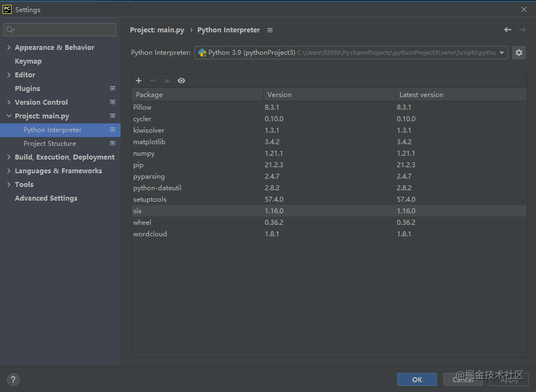
Task: Select the matplotlib package row
Action: (x=329, y=142)
